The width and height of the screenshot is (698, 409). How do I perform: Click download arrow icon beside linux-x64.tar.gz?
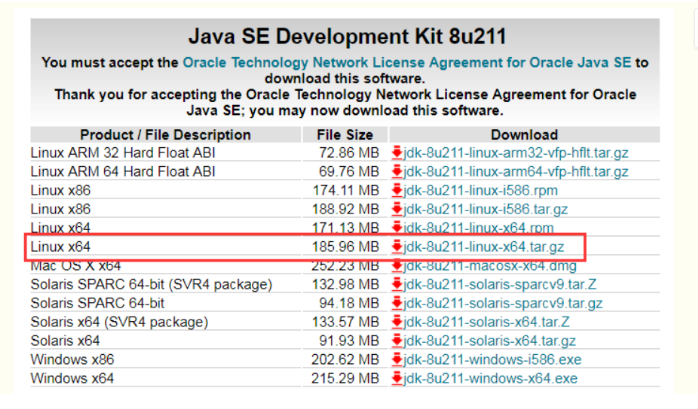coord(397,247)
